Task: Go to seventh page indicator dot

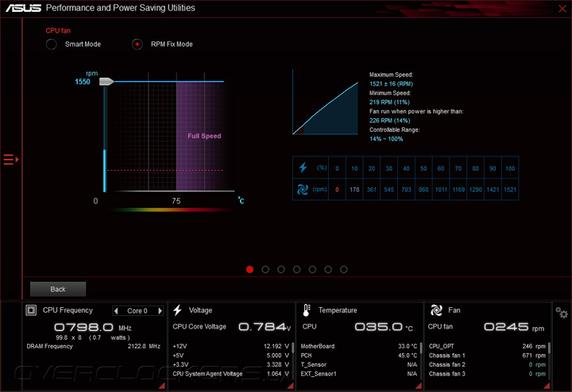Action: (344, 269)
